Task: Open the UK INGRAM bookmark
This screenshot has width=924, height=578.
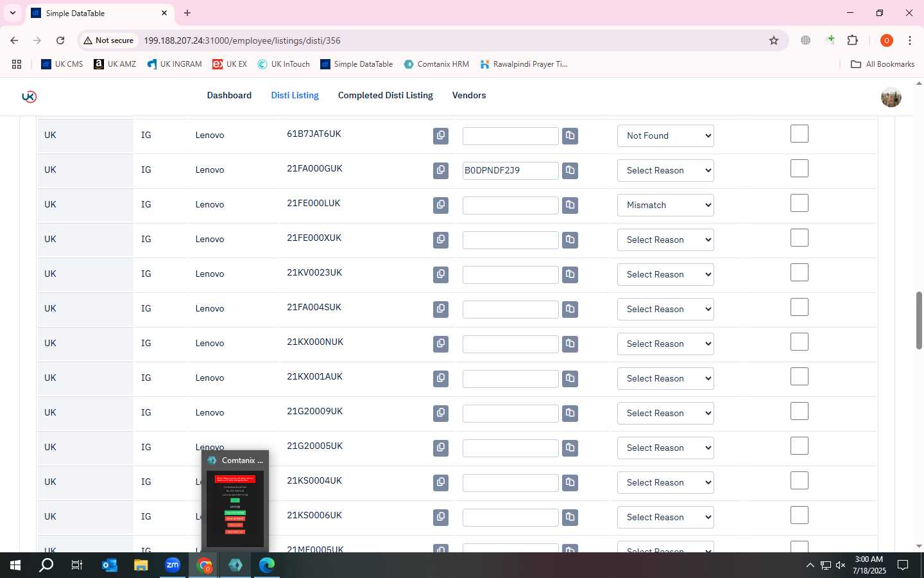Action: point(175,64)
